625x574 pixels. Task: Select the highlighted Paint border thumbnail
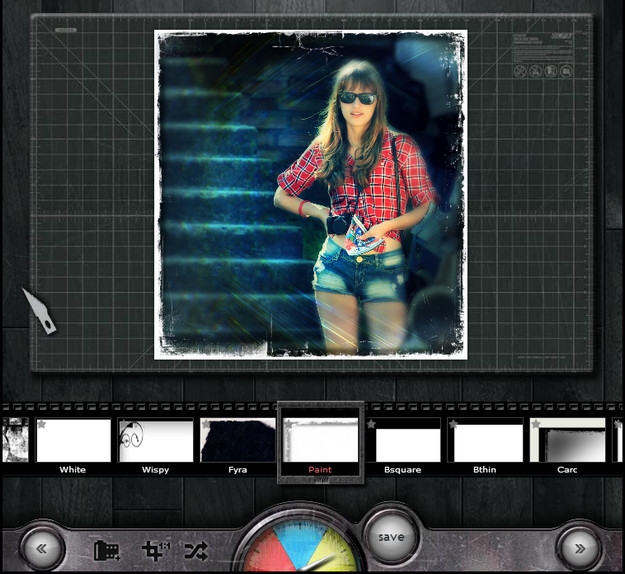pyautogui.click(x=320, y=440)
